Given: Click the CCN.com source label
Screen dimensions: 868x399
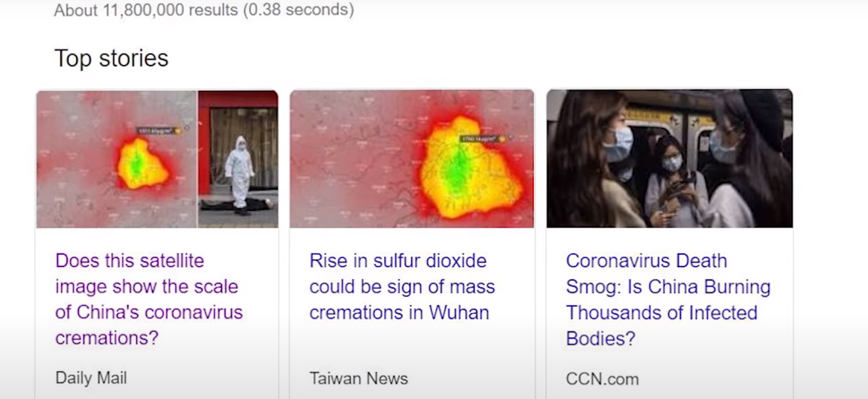Looking at the screenshot, I should (602, 379).
